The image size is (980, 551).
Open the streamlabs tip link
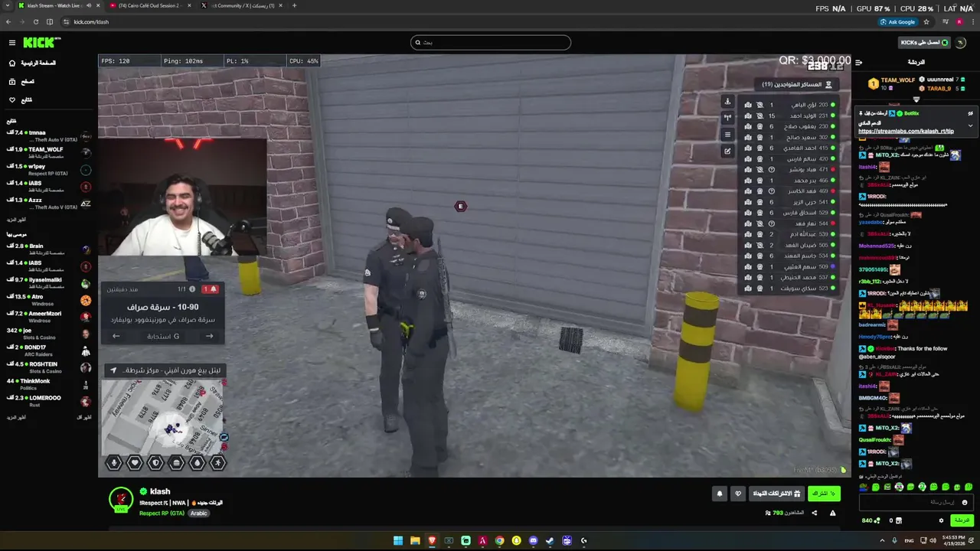(x=906, y=131)
